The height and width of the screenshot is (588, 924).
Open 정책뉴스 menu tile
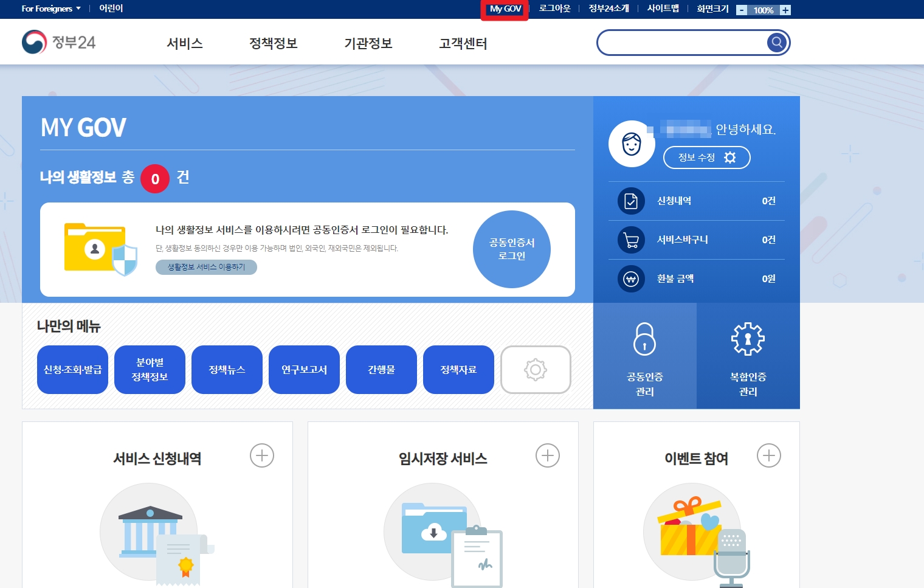click(x=227, y=370)
